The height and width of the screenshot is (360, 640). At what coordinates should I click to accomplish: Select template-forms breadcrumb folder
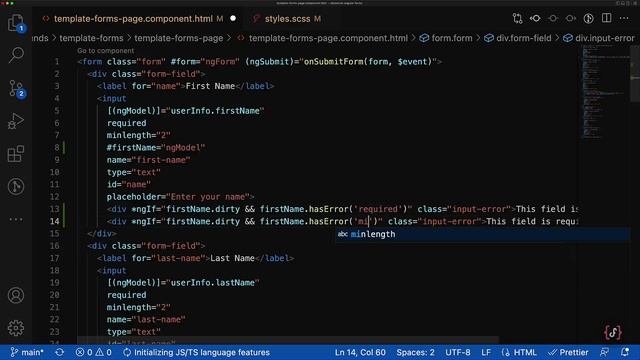click(x=91, y=38)
